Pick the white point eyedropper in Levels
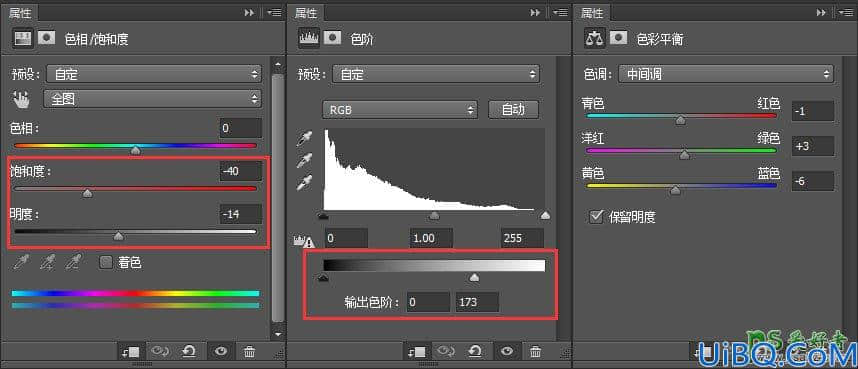 pos(304,182)
